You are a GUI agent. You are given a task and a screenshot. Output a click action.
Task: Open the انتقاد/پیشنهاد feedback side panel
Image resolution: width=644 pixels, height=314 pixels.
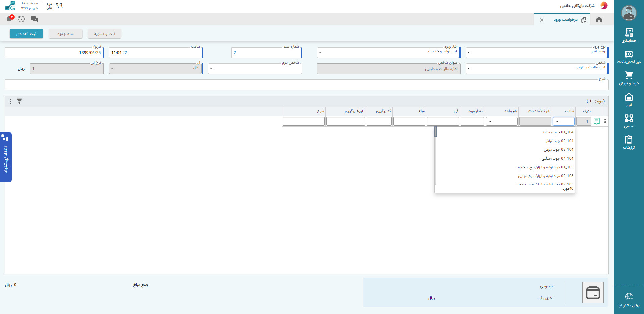[x=6, y=157]
